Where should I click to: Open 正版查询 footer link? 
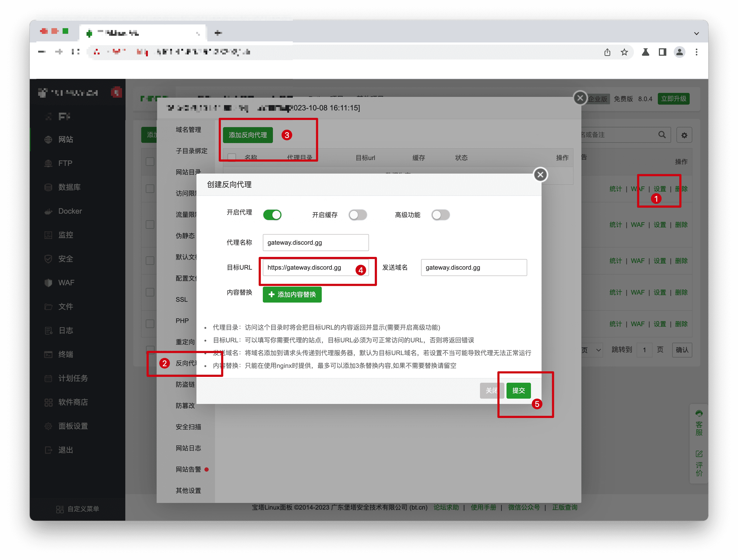coord(565,507)
